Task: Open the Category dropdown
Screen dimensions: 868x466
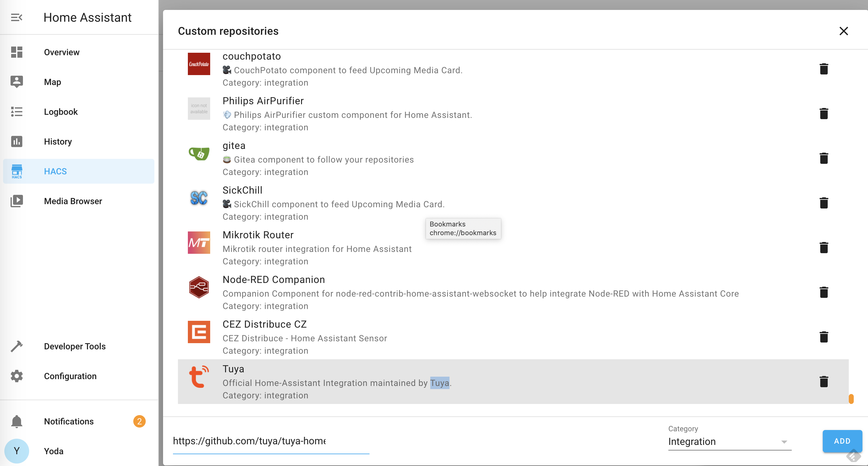Action: [x=724, y=441]
